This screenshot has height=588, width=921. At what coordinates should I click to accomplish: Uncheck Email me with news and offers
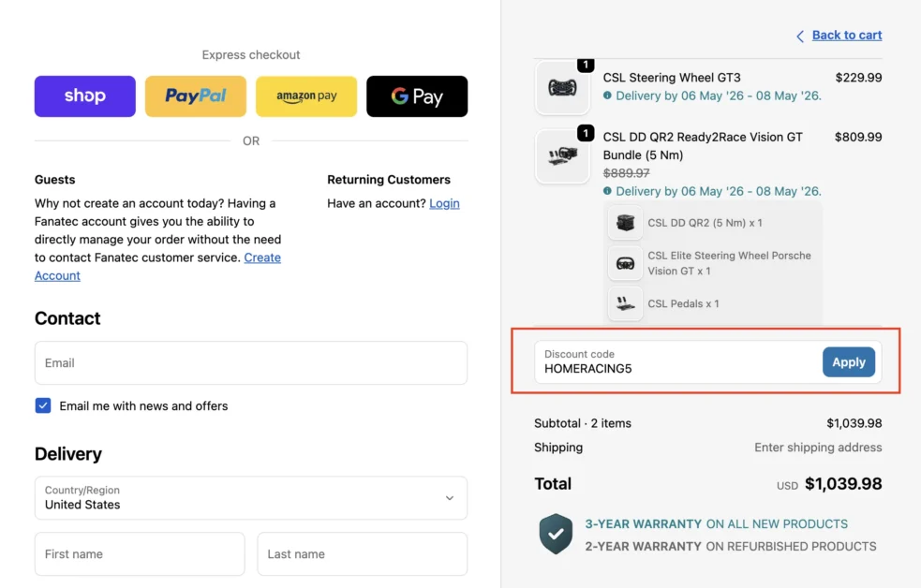(x=43, y=405)
